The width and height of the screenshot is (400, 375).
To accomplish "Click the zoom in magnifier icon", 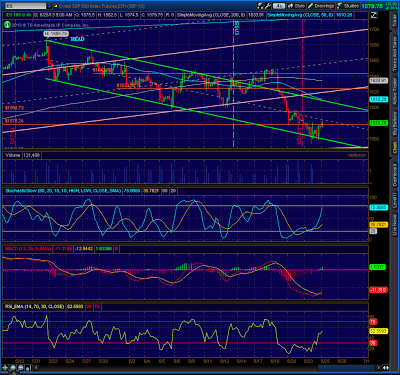I will 13,368.
